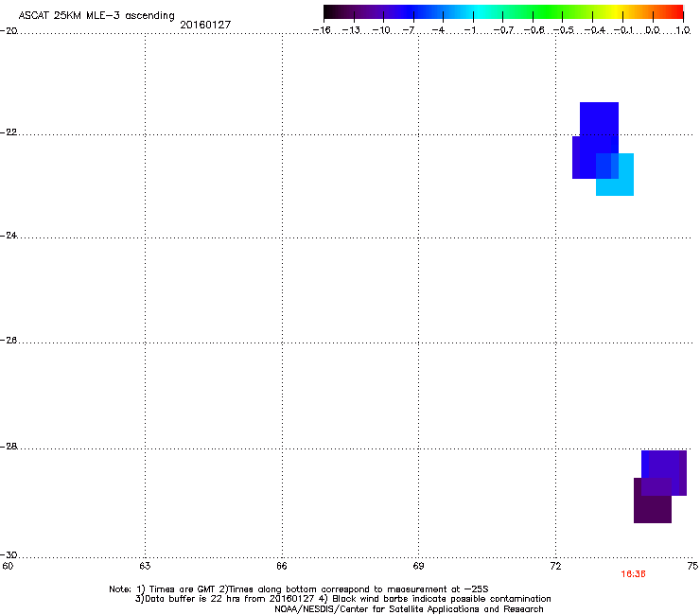Click the red overpass time '16:36'
This screenshot has height=615, width=700.
(x=633, y=574)
